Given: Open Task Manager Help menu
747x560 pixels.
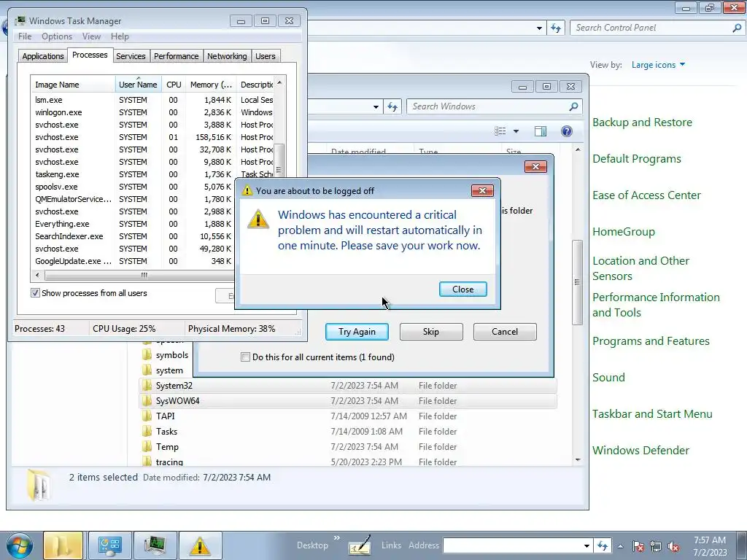Looking at the screenshot, I should pos(120,36).
